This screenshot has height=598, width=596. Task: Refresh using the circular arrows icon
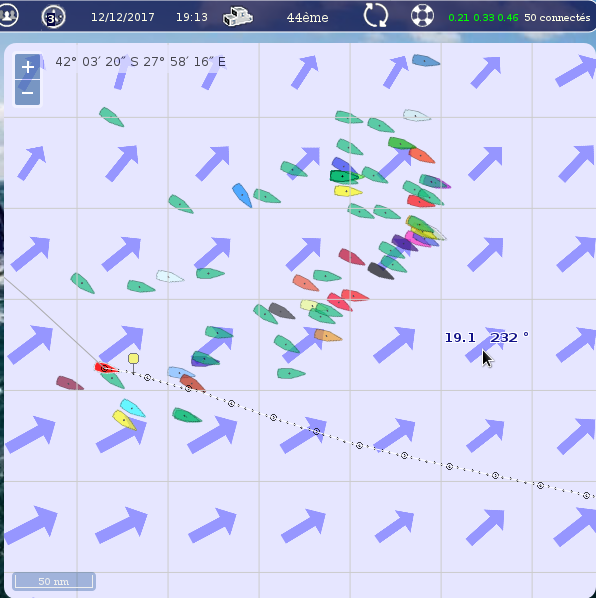[x=376, y=16]
